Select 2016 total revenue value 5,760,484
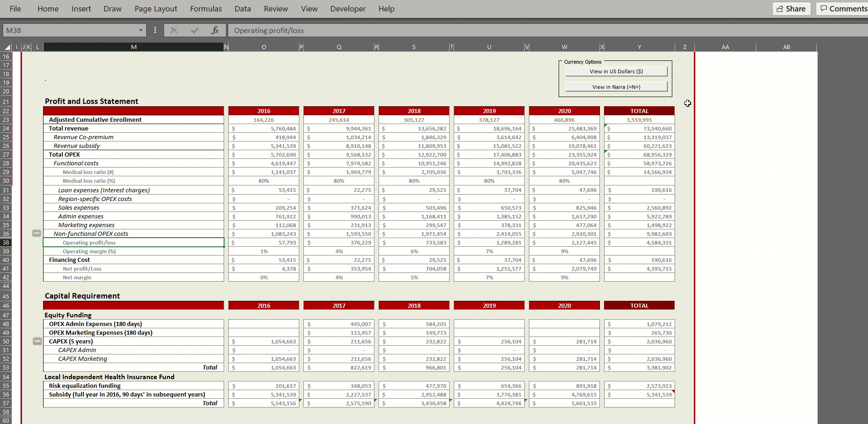The height and width of the screenshot is (424, 868). click(264, 129)
